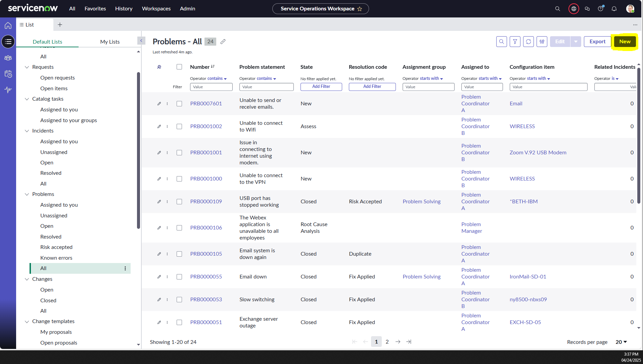Screen dimensions: 643x364
Task: Check the checkbox for PRB0000109
Action: (179, 202)
